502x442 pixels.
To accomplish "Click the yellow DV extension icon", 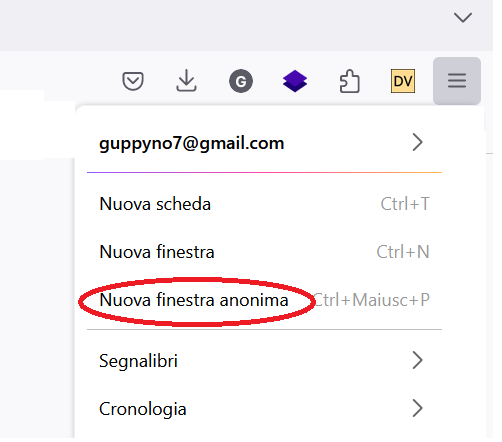I will [403, 81].
